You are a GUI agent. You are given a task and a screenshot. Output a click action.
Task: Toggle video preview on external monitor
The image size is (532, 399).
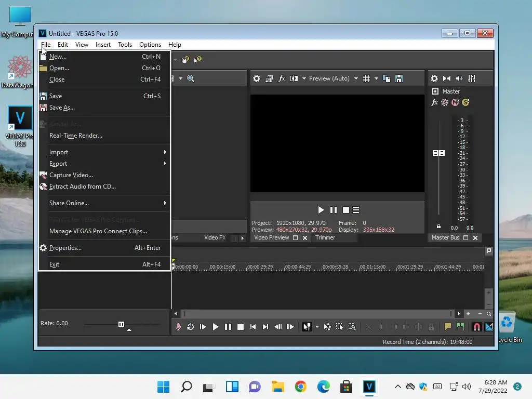[x=270, y=79]
